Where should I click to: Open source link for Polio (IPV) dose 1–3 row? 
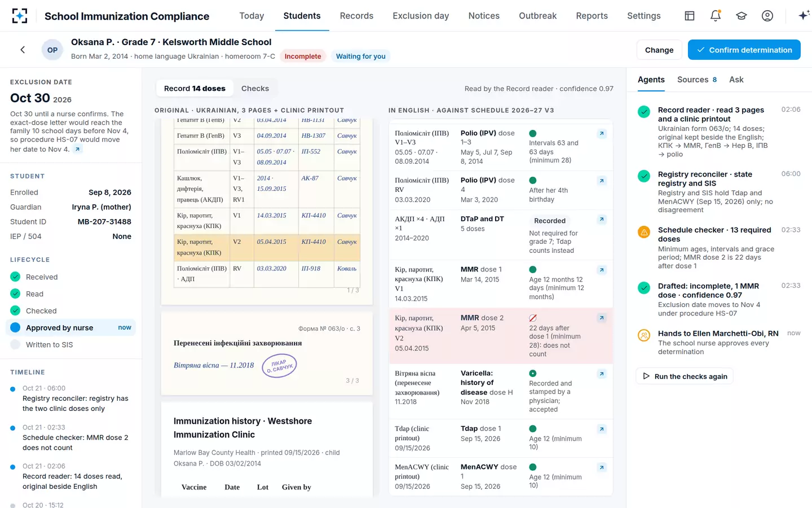[602, 134]
